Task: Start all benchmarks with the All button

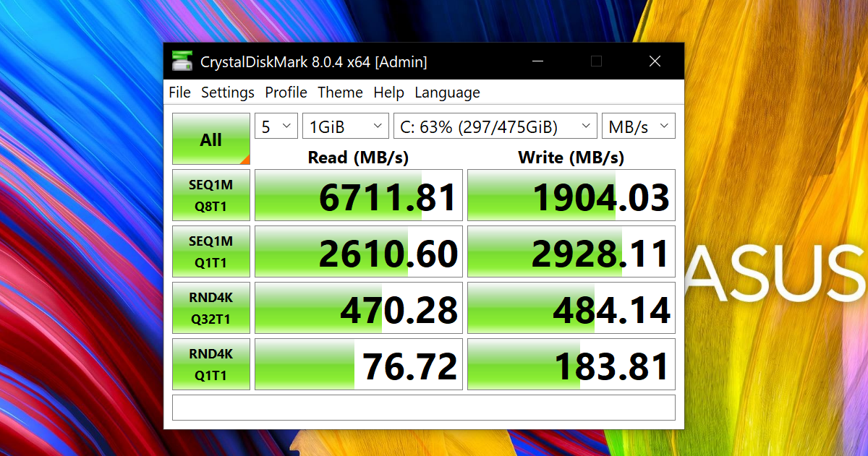Action: tap(211, 139)
